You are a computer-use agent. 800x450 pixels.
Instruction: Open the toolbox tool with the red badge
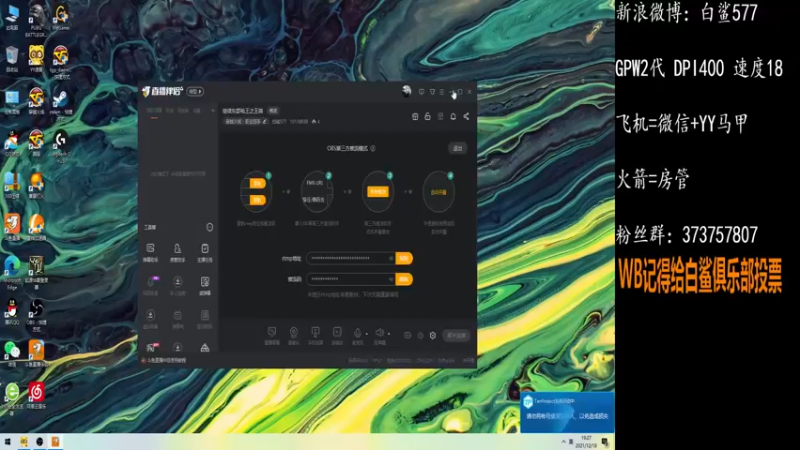pos(152,348)
